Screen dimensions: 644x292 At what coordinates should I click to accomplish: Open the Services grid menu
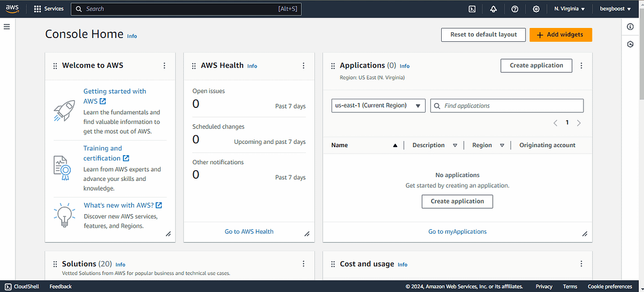pyautogui.click(x=37, y=9)
